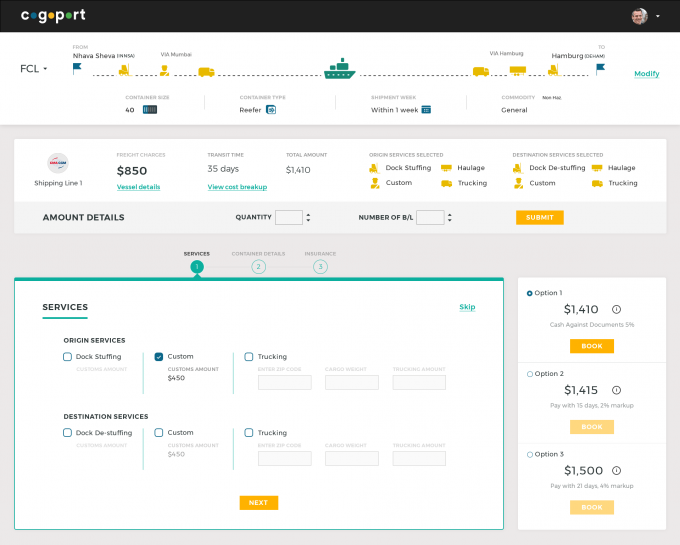Screen dimensions: 680x545
Task: Focus the Quantity input field
Action: pos(289,217)
